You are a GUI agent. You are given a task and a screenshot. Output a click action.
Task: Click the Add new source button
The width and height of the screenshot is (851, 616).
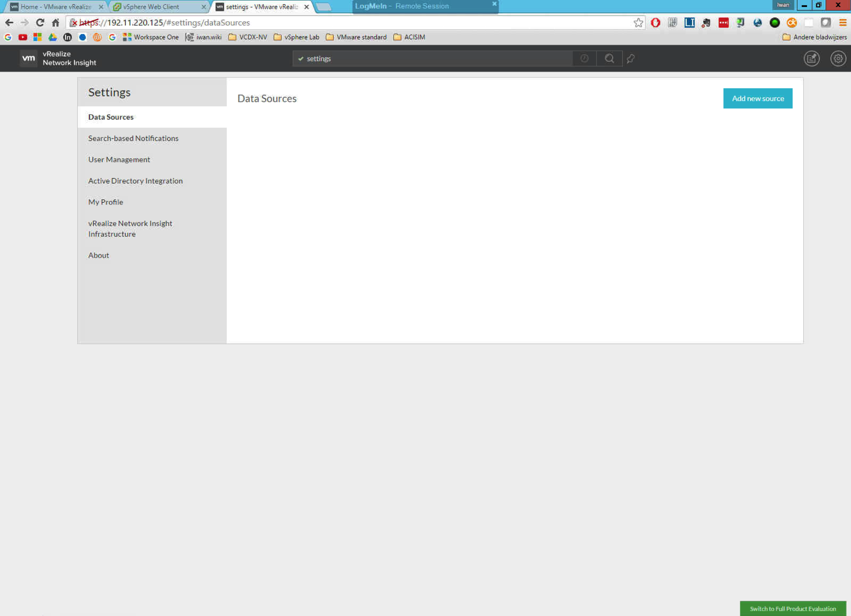(757, 99)
